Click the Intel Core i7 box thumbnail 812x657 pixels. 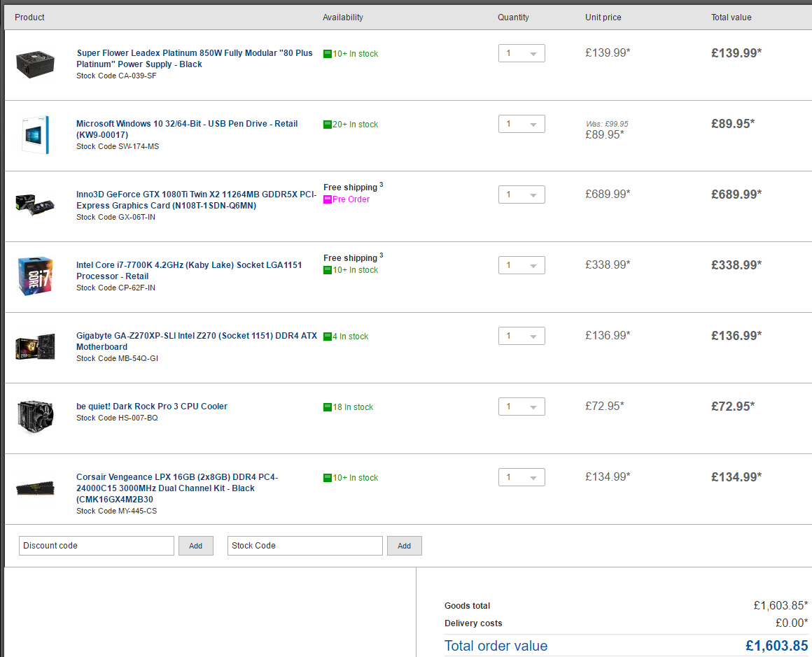pyautogui.click(x=35, y=276)
